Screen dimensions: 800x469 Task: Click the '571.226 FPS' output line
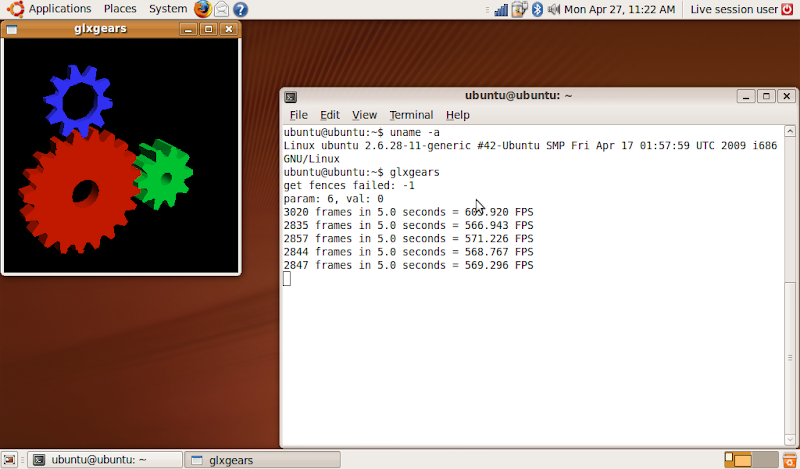409,239
